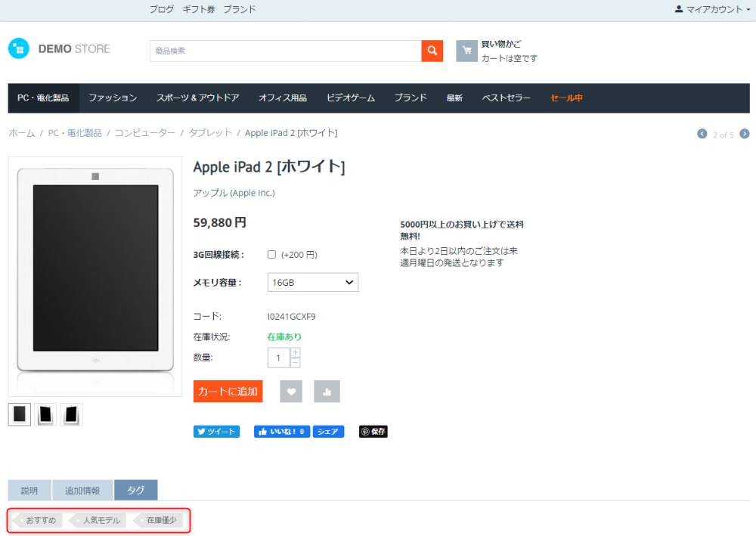This screenshot has height=536, width=756.
Task: Share via the ツイート button
Action: (x=216, y=432)
